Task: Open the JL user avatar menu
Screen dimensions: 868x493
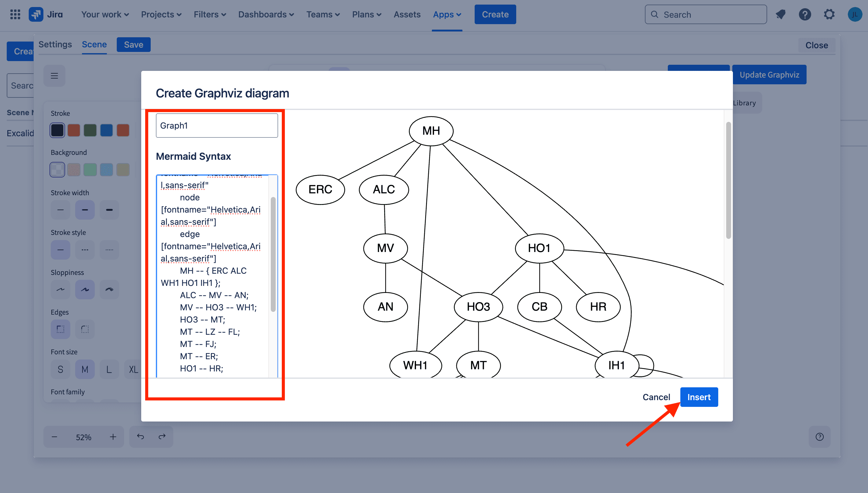Action: 855,15
